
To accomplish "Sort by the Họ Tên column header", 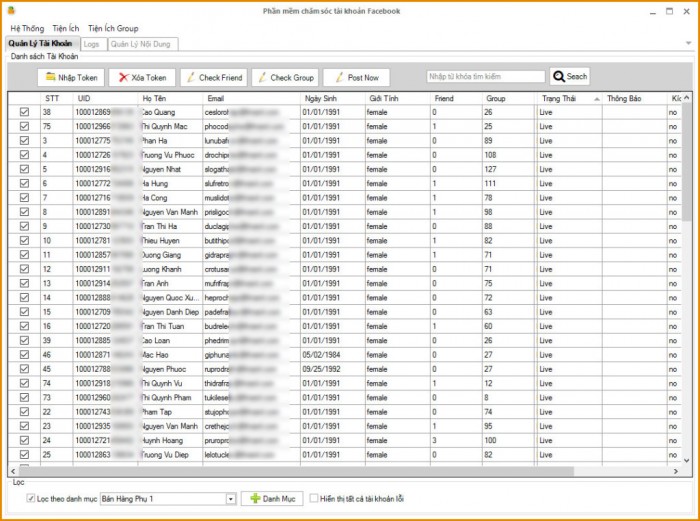I will (x=170, y=98).
